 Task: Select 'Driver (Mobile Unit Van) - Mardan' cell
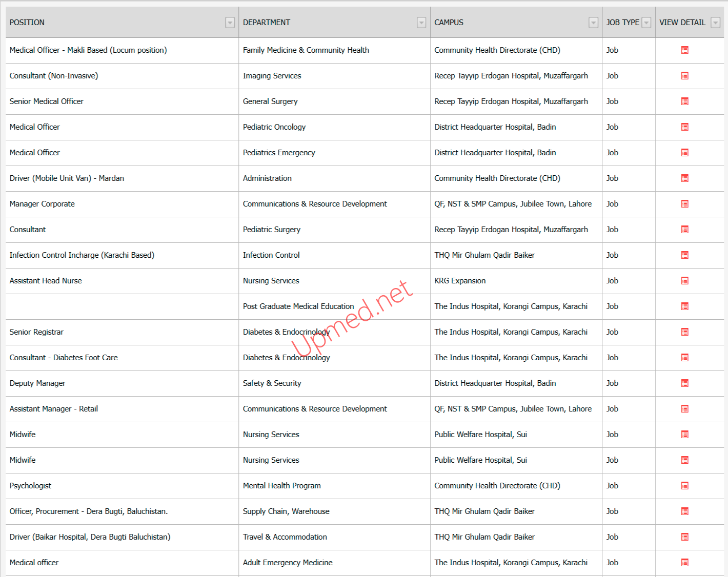(x=122, y=178)
